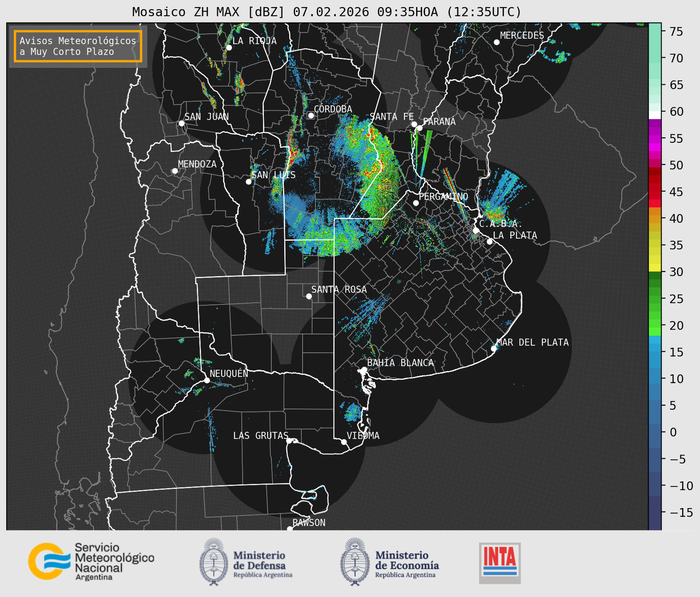Click the Ministerio de Defensa emblem
This screenshot has height=597, width=700.
tap(214, 562)
